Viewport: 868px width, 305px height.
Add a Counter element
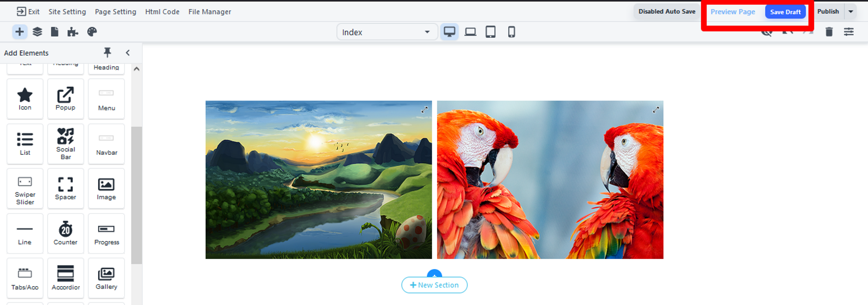point(66,233)
